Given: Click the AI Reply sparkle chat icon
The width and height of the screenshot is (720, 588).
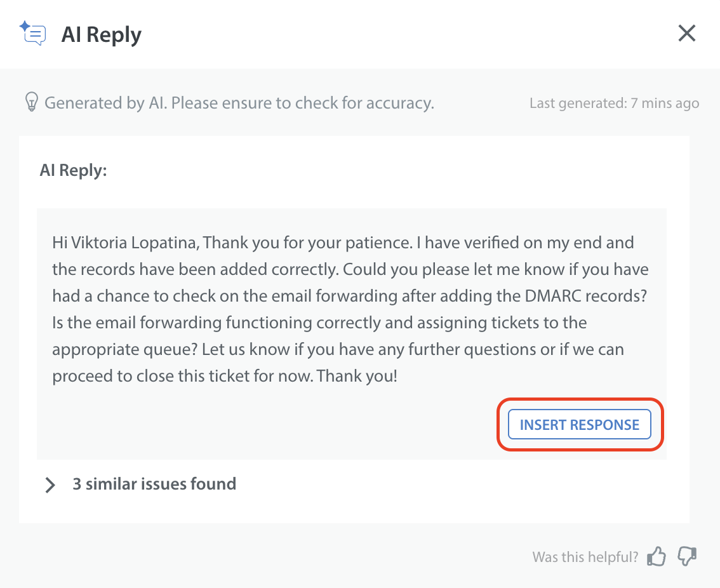Looking at the screenshot, I should pyautogui.click(x=33, y=33).
